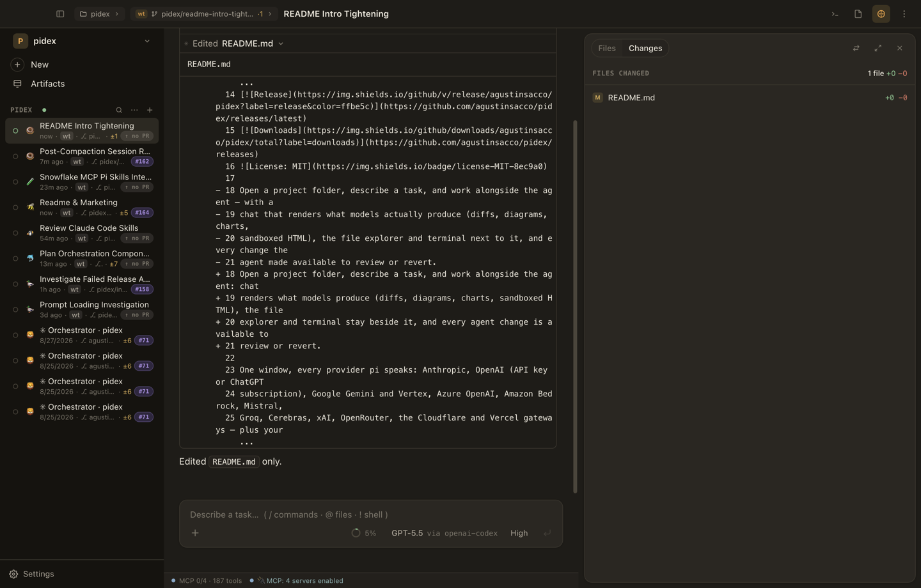Click the inline README.md code chip
Screen dimensions: 921x588
(234, 461)
